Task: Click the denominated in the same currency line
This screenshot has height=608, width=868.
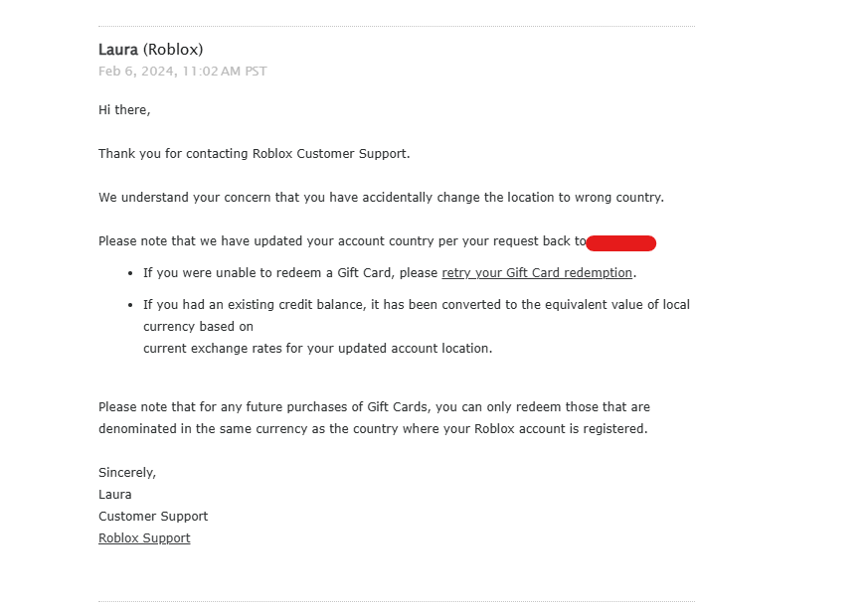Action: click(372, 429)
